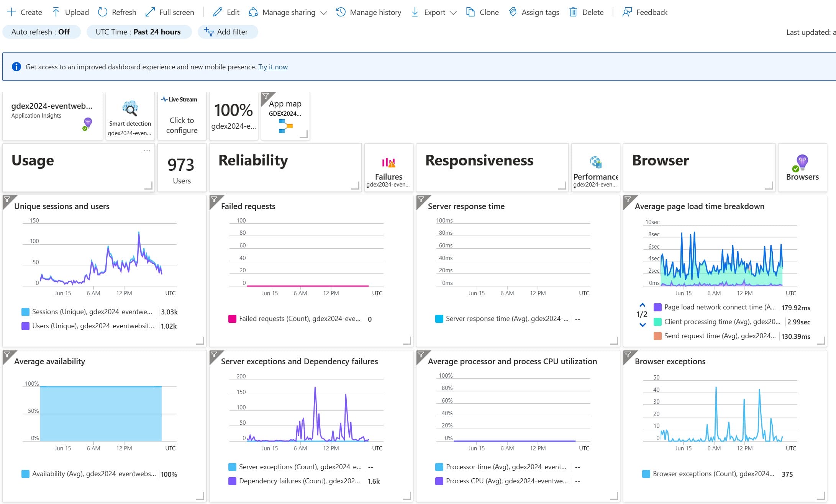Click filter icon on Server response time chart

[x=421, y=200]
